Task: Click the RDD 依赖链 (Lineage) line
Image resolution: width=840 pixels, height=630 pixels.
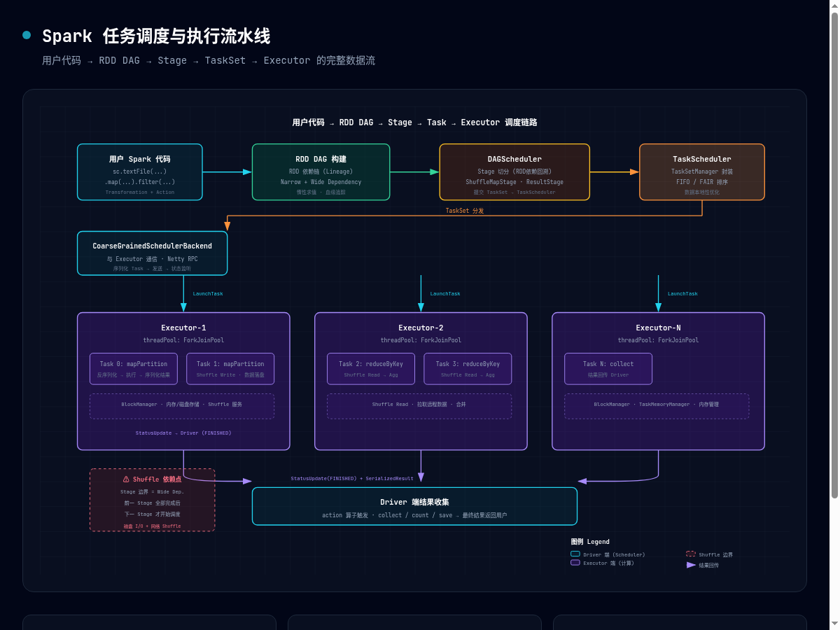Action: coord(321,171)
